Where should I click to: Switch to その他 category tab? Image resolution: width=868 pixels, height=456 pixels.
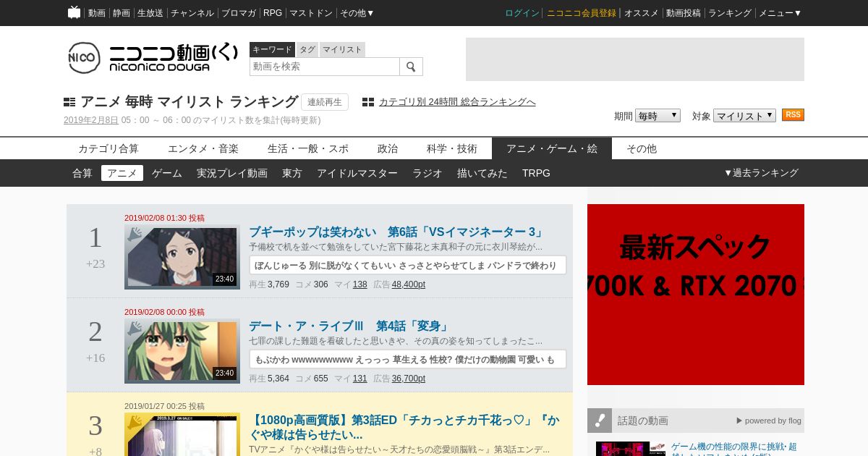[642, 148]
